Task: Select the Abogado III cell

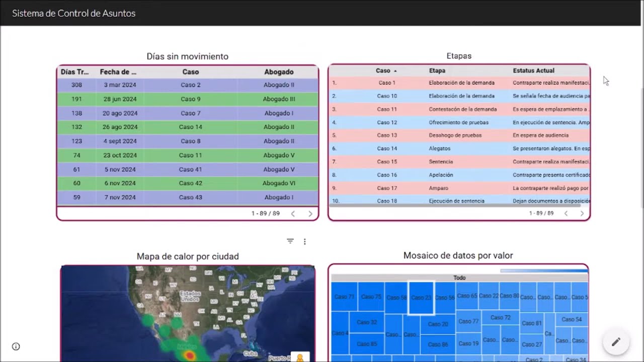Action: click(279, 99)
